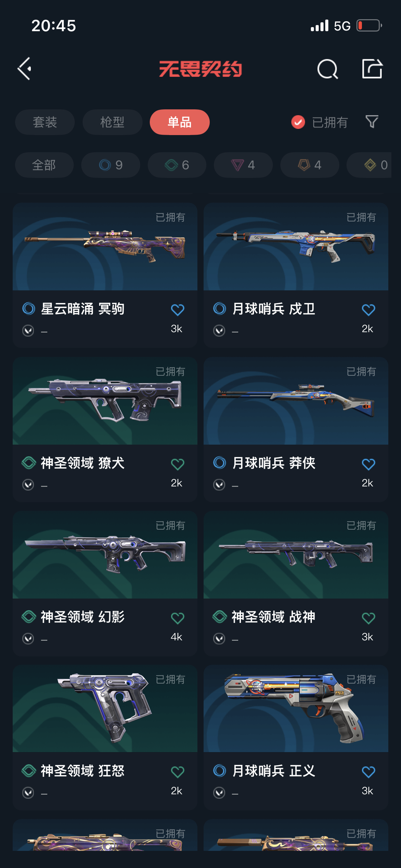This screenshot has height=868, width=401.
Task: Favorite 神圣领域 獠犬 via heart icon
Action: pyautogui.click(x=177, y=464)
